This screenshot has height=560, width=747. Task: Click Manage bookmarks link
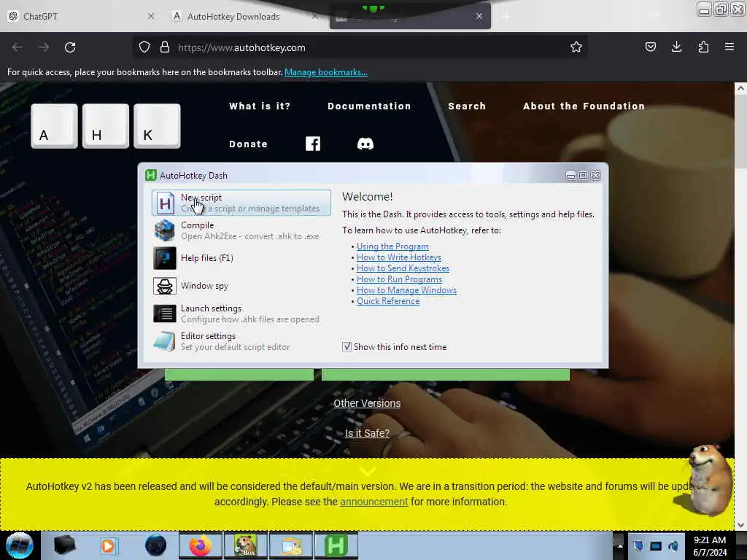(x=326, y=72)
